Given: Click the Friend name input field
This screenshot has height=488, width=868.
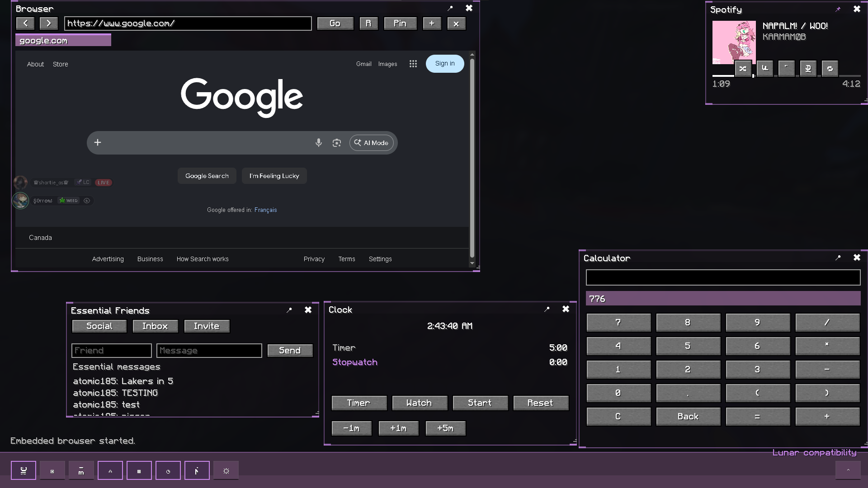Looking at the screenshot, I should point(112,351).
